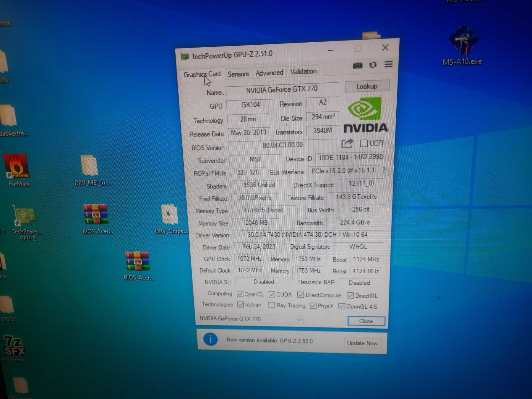
Task: Click the GPU-Z title bar app icon
Action: 185,56
